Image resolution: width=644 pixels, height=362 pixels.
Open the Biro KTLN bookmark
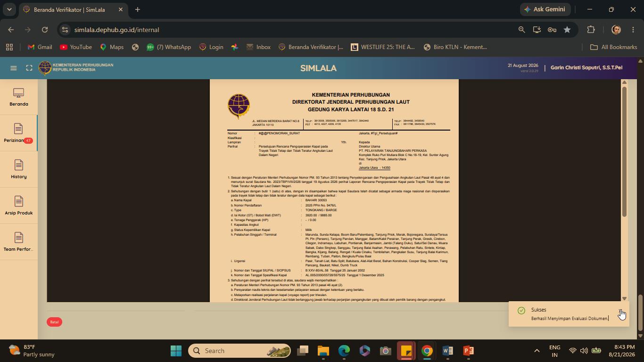coord(455,47)
